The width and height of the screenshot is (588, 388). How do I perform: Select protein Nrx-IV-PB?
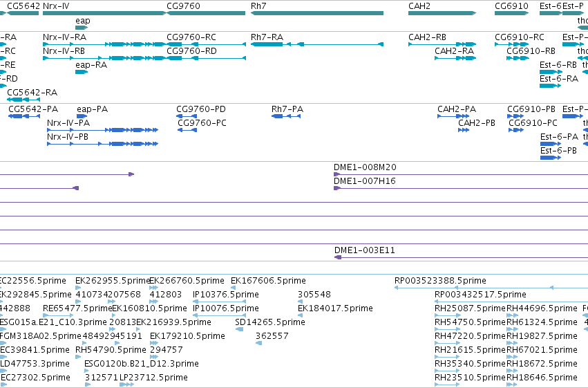pos(102,144)
